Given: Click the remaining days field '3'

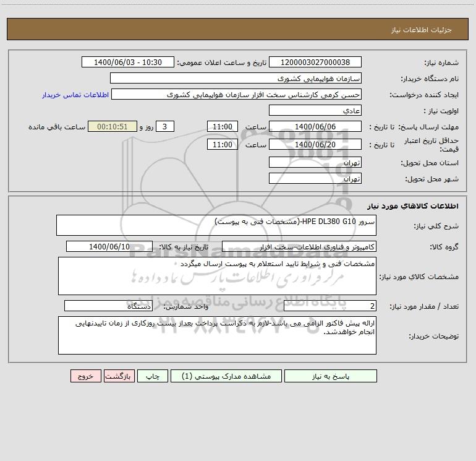Looking at the screenshot, I should tap(165, 126).
